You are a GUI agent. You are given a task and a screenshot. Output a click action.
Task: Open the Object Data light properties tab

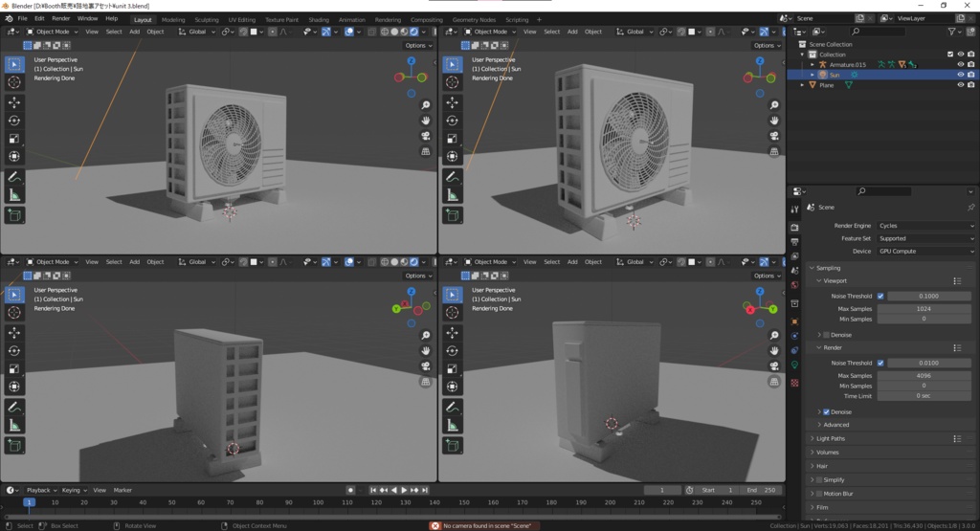click(794, 365)
